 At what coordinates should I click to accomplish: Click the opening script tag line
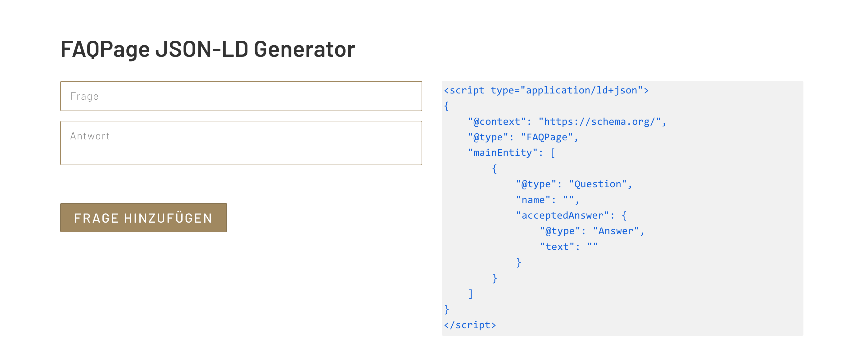(x=546, y=90)
